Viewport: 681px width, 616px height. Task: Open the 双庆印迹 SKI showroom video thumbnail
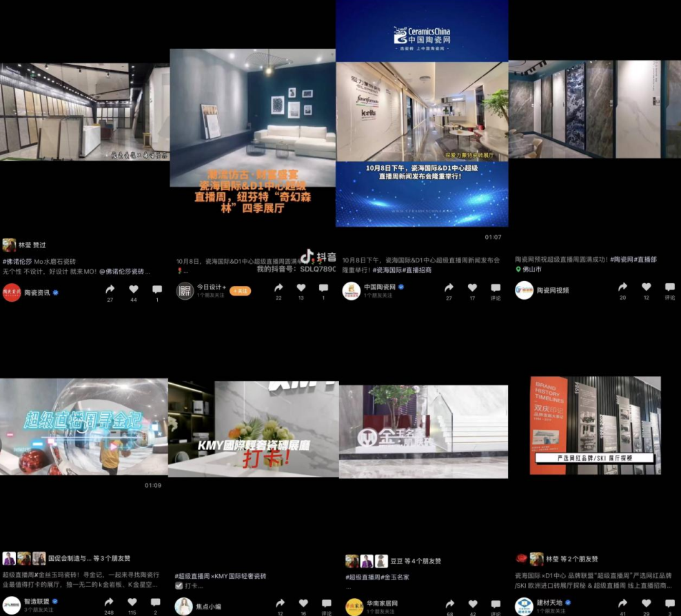click(595, 425)
